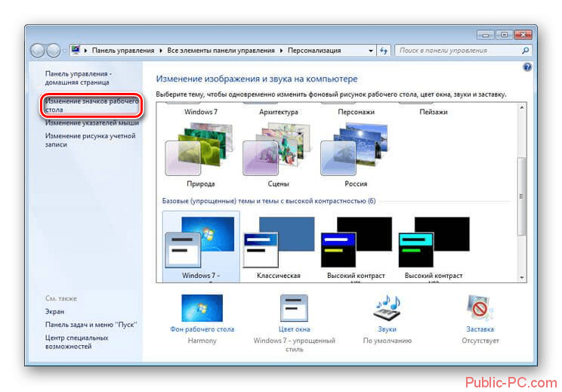This screenshot has height=392, width=562.
Task: Click the search magnifier icon
Action: [525, 51]
